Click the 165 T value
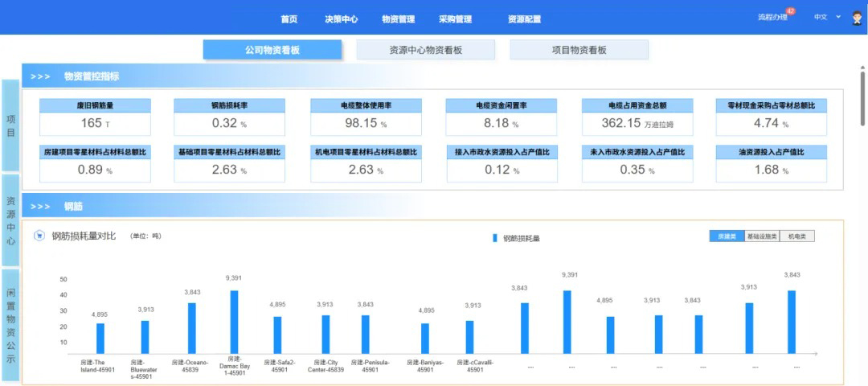This screenshot has width=868, height=386. (95, 124)
